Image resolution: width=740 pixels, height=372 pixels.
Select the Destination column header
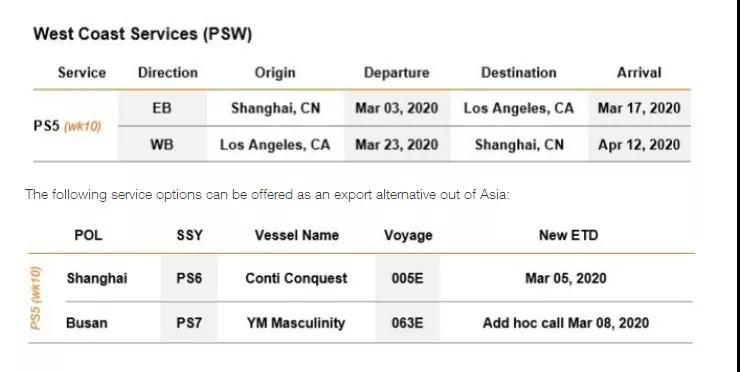(519, 73)
